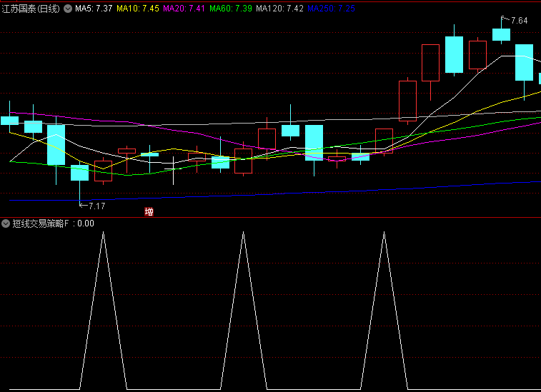The width and height of the screenshot is (541, 392).
Task: Click the red 增 marker icon
Action: 149,211
